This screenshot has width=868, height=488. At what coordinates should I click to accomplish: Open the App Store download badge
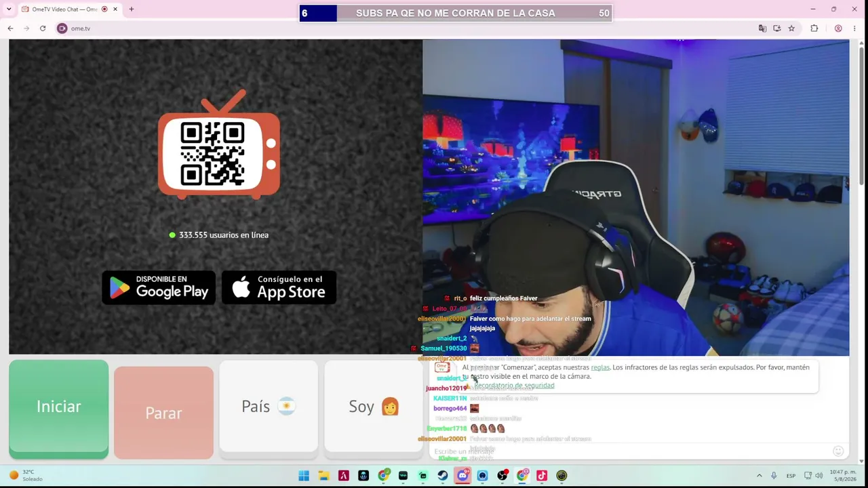click(279, 287)
